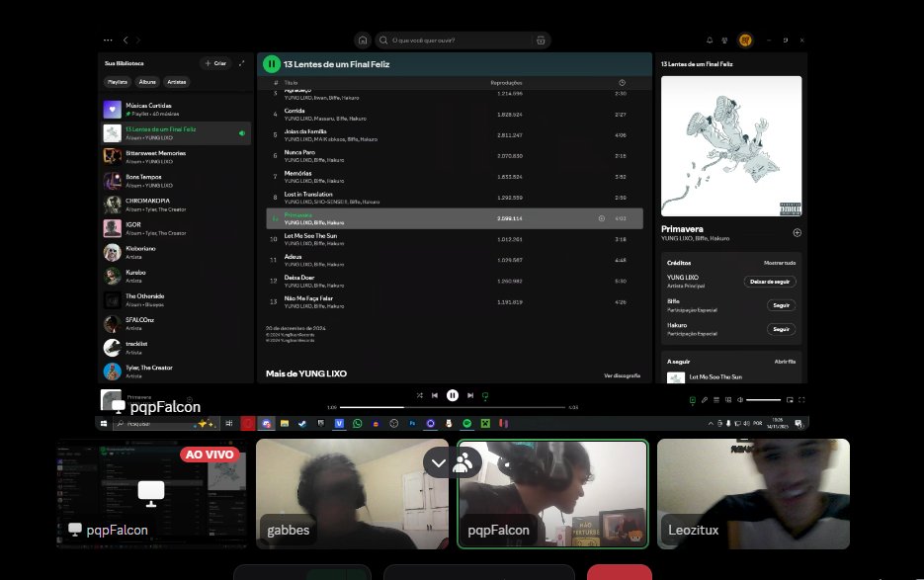Toggle the queue icon in the player bar
This screenshot has height=580, width=924.
[x=716, y=399]
